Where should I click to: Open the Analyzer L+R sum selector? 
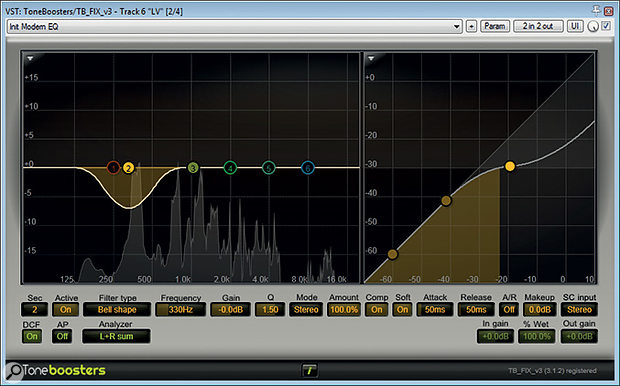pyautogui.click(x=116, y=337)
